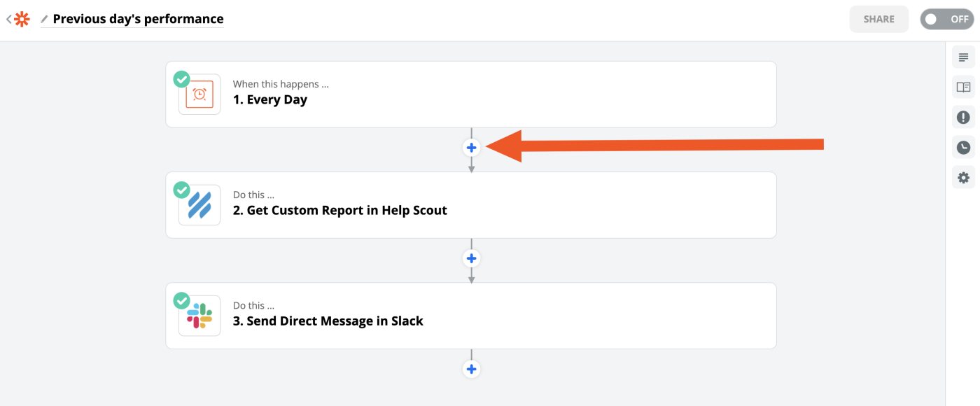The width and height of the screenshot is (980, 406).
Task: Open the history clock sidebar icon
Action: [x=963, y=148]
